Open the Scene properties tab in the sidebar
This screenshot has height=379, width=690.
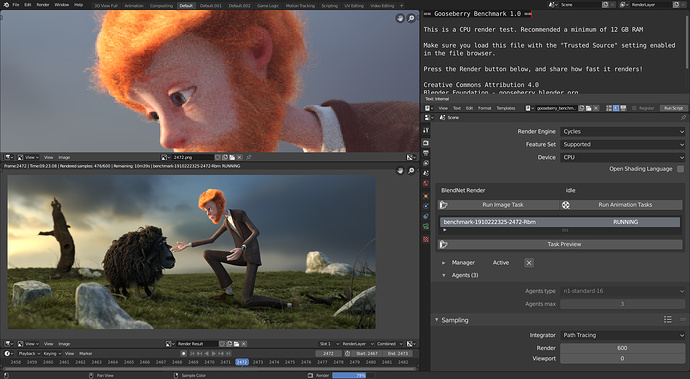[x=426, y=173]
